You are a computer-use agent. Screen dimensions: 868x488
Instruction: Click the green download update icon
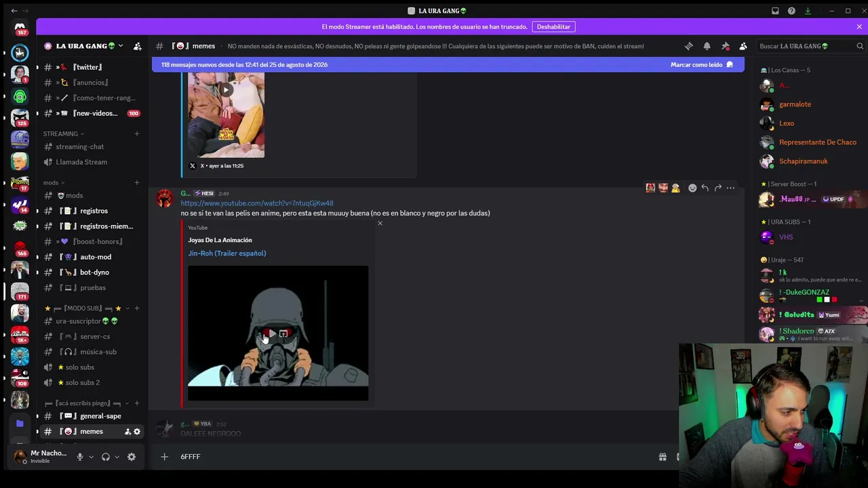pos(808,11)
